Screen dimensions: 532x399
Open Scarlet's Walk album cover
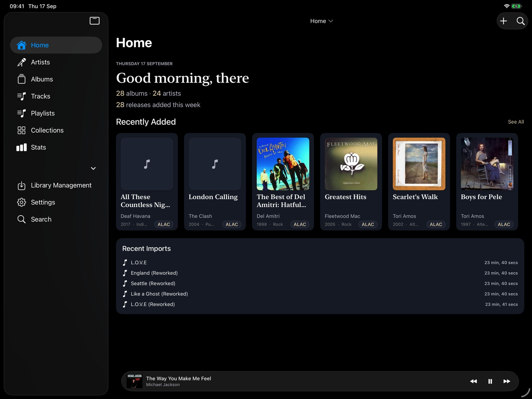click(419, 164)
